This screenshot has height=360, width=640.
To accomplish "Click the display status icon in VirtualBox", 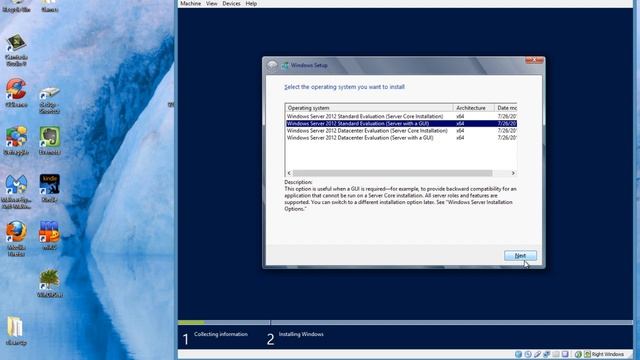I will 565,354.
